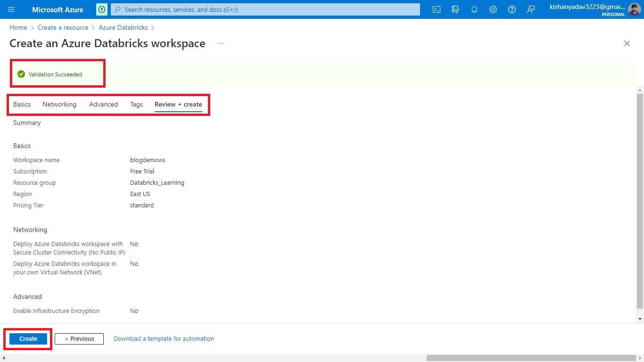Viewport: 644px width, 362px height.
Task: Switch to the Advanced tab
Action: (x=103, y=104)
